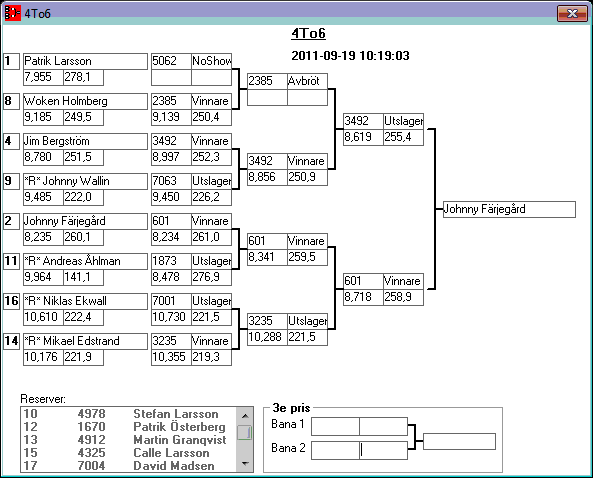Click the Bana 2 second input box
Screen dimensions: 593x478
click(383, 450)
